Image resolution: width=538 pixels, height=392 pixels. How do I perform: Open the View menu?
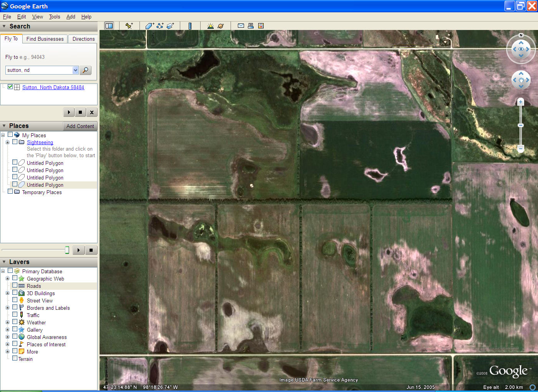(x=38, y=17)
